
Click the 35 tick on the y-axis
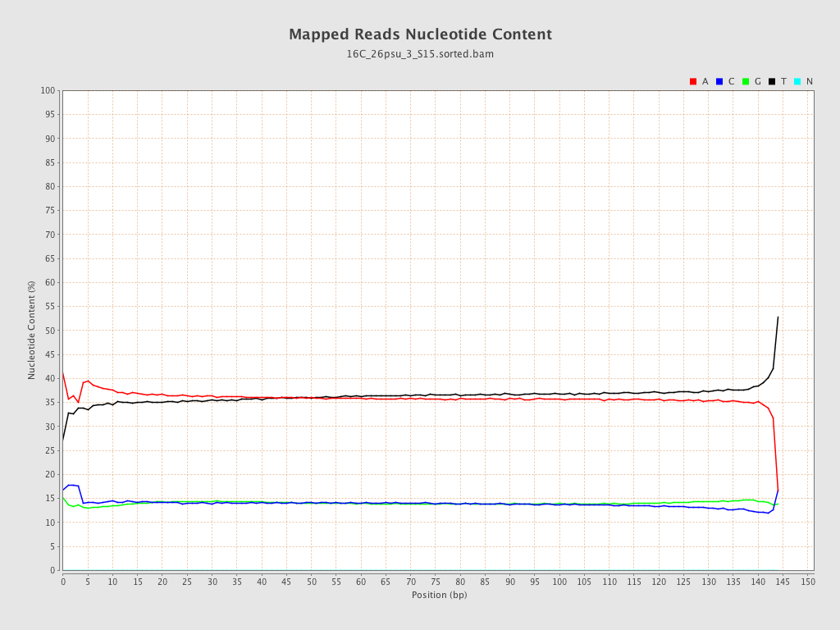pos(50,402)
